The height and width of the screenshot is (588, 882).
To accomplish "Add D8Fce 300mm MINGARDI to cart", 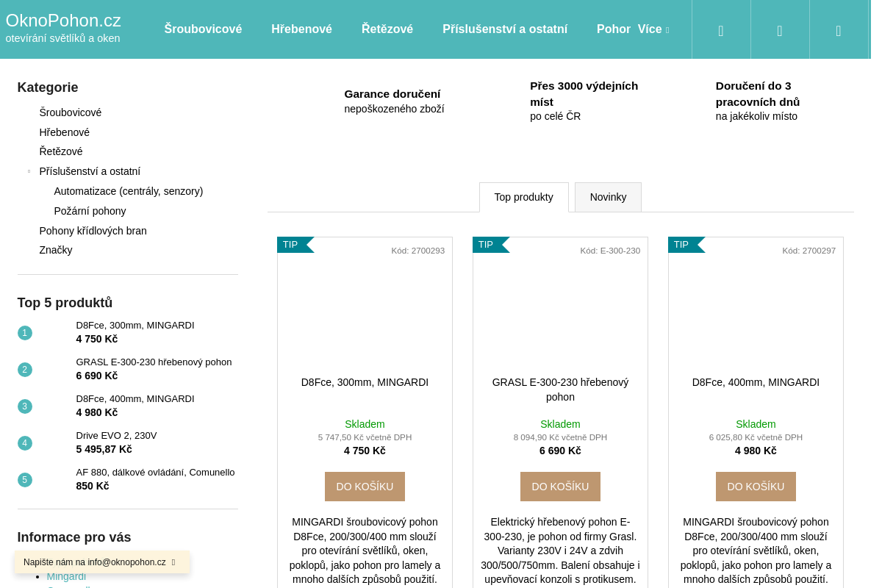I will point(365,487).
